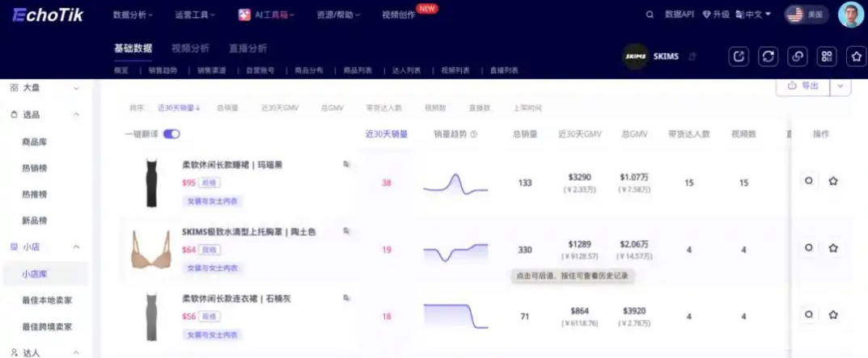Viewport: 868px width, 358px height.
Task: Copy the SKIMS shop name icon
Action: pos(692,57)
